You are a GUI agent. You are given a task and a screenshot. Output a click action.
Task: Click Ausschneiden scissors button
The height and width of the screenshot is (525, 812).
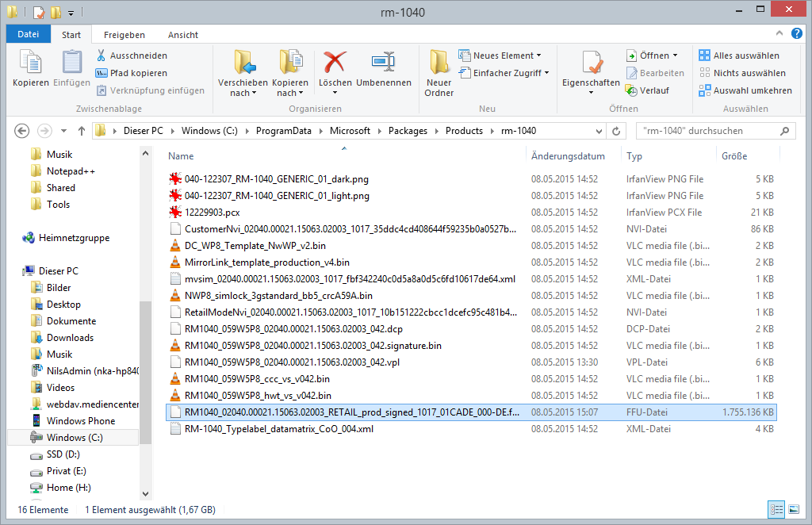click(132, 56)
